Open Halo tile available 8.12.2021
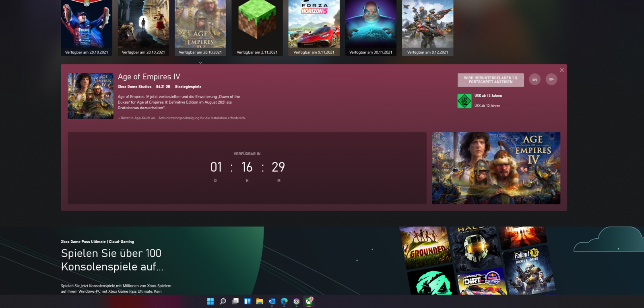The width and height of the screenshot is (644, 308). click(x=427, y=28)
